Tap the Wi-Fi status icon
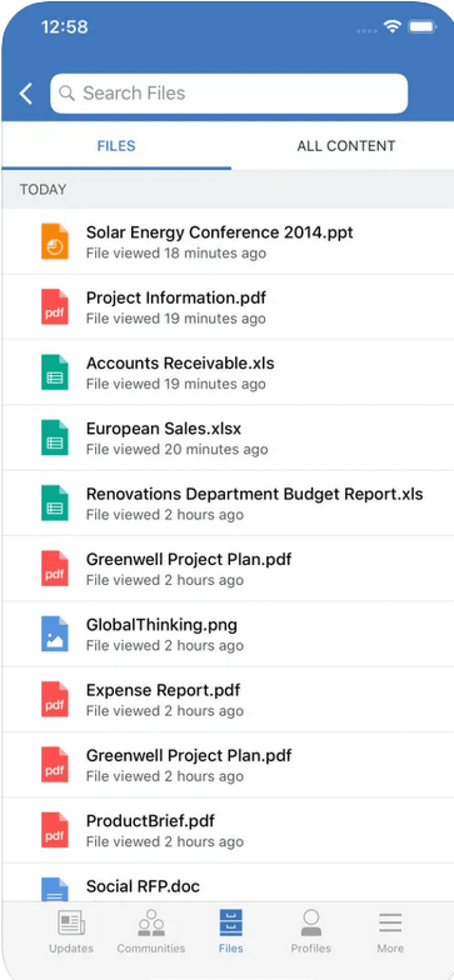The width and height of the screenshot is (454, 980). [392, 27]
